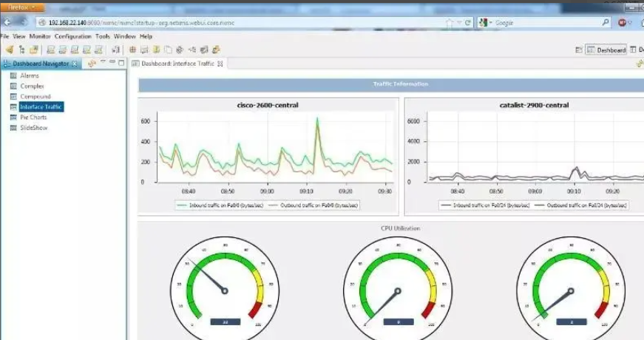Click the first CPU gauge value box
The height and width of the screenshot is (340, 644).
(226, 322)
